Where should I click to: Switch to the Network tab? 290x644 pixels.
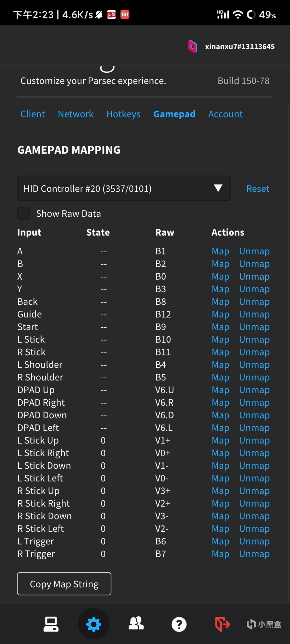(76, 114)
